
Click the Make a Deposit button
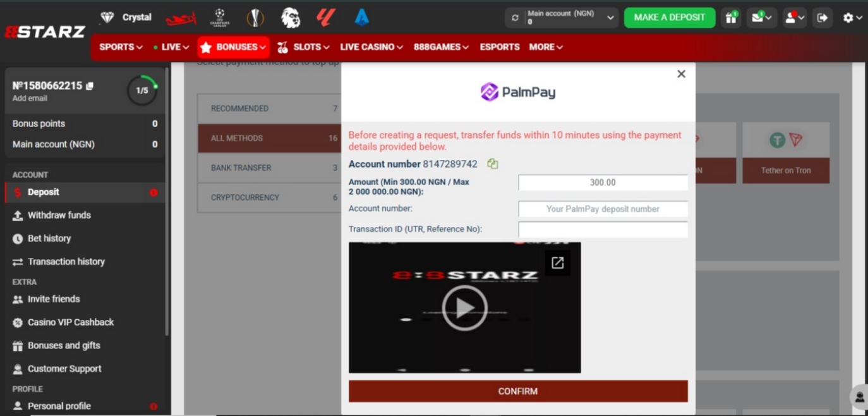(669, 18)
